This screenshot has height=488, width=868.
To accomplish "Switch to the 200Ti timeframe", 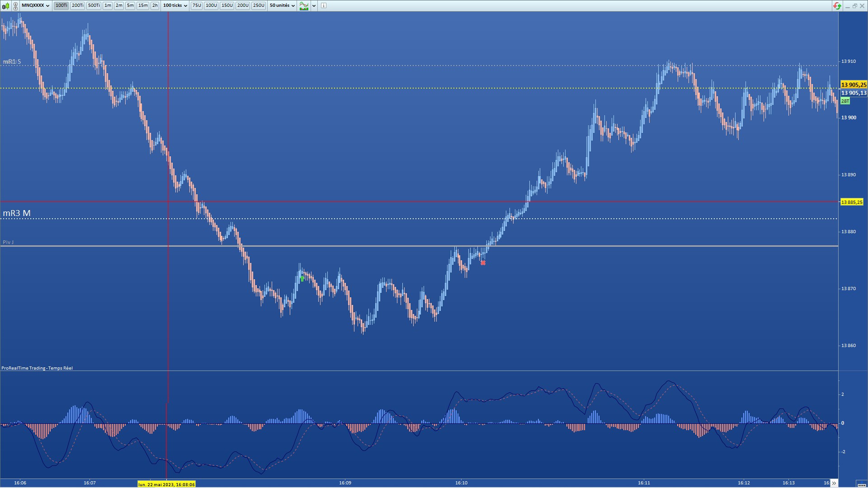I will (x=77, y=5).
